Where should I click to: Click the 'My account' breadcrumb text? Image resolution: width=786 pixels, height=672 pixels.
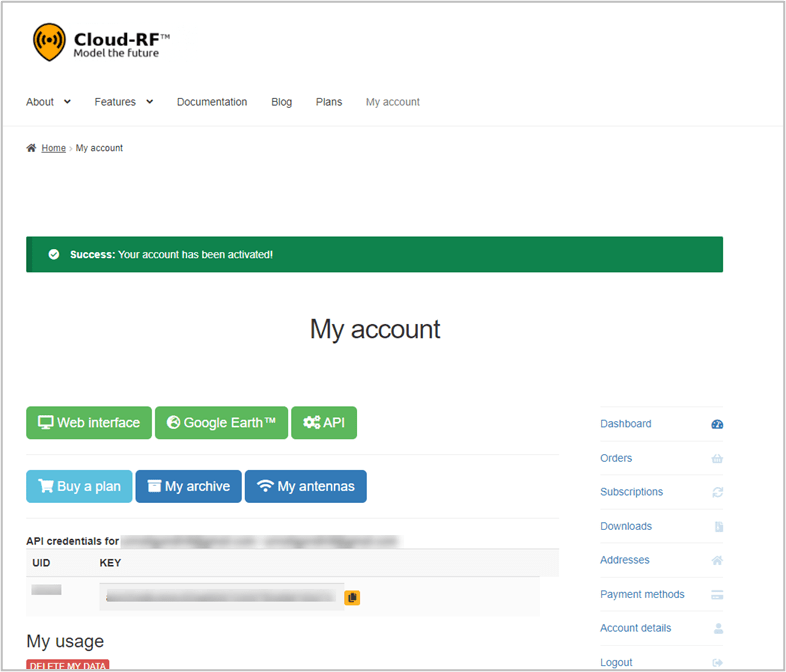(x=99, y=148)
